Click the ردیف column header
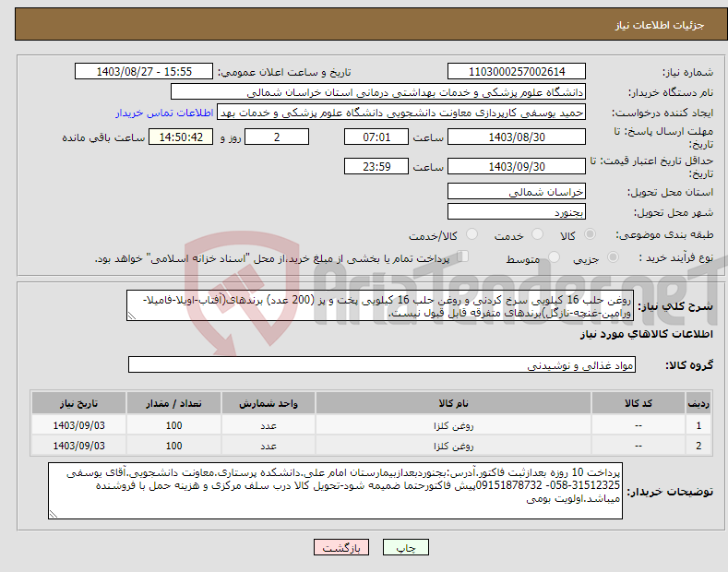The image size is (728, 572). tap(698, 403)
